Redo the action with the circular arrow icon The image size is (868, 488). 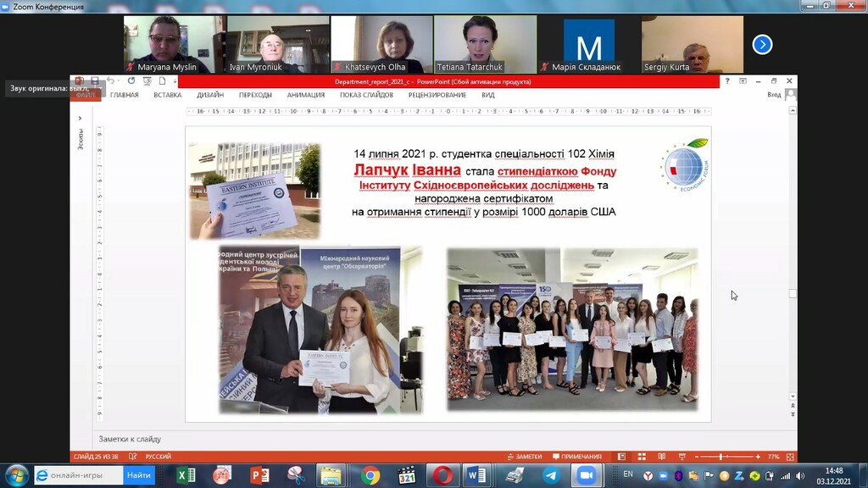pyautogui.click(x=131, y=81)
